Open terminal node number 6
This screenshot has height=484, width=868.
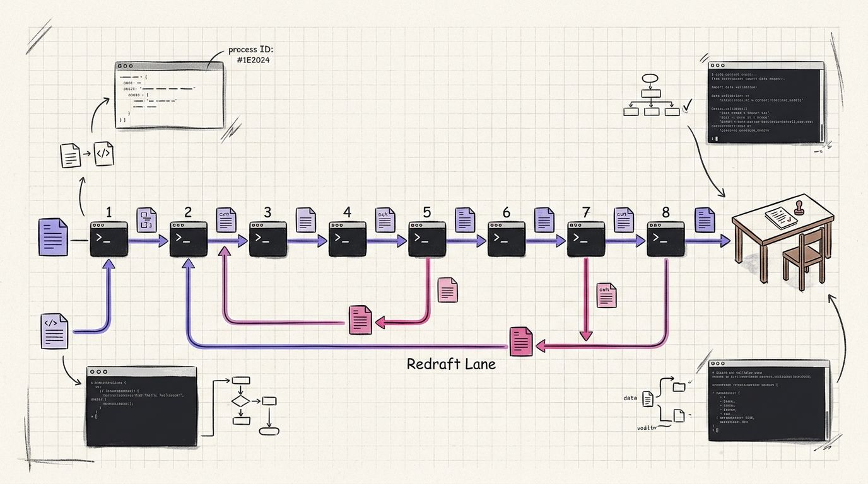(x=507, y=239)
